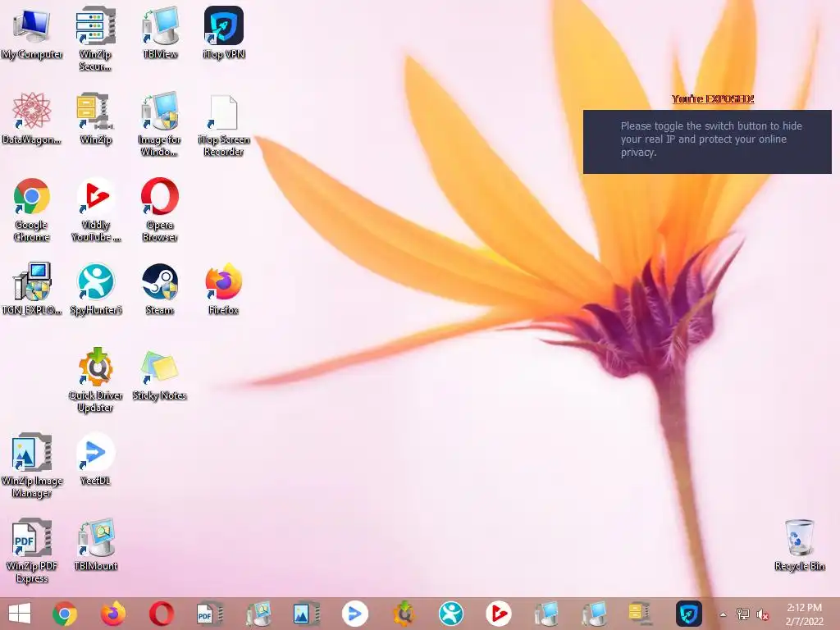Launch WinZip Secur... desktop shortcut

[95, 39]
